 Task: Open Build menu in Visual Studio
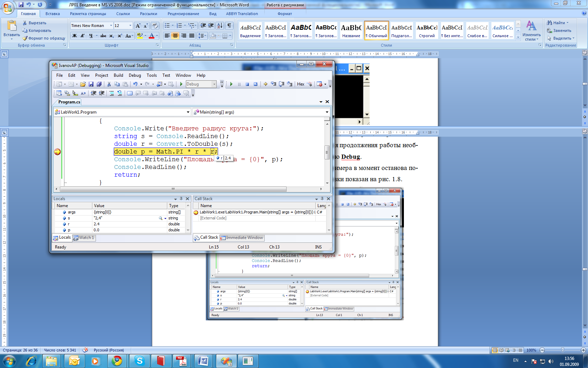[118, 75]
